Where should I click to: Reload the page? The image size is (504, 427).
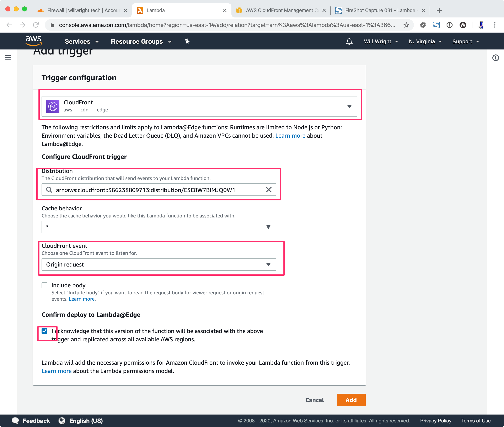tap(36, 25)
